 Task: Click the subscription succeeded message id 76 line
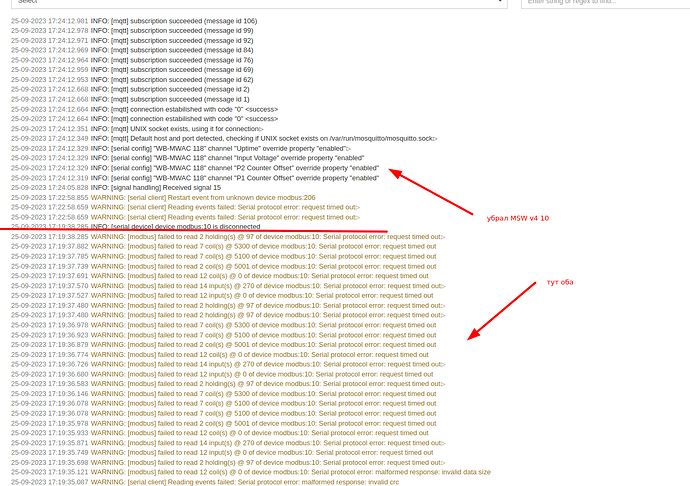coord(132,60)
